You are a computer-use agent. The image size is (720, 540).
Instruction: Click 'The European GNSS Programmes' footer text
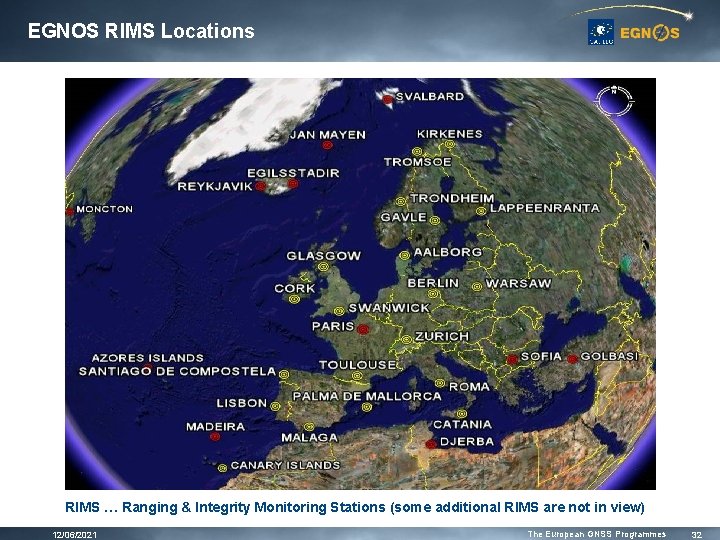pyautogui.click(x=596, y=534)
